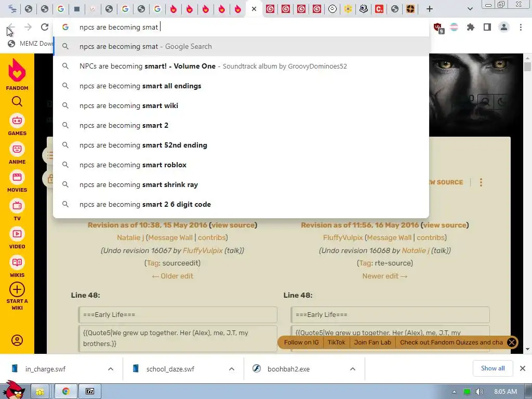
Task: Open the Anime section in sidebar
Action: tap(17, 153)
